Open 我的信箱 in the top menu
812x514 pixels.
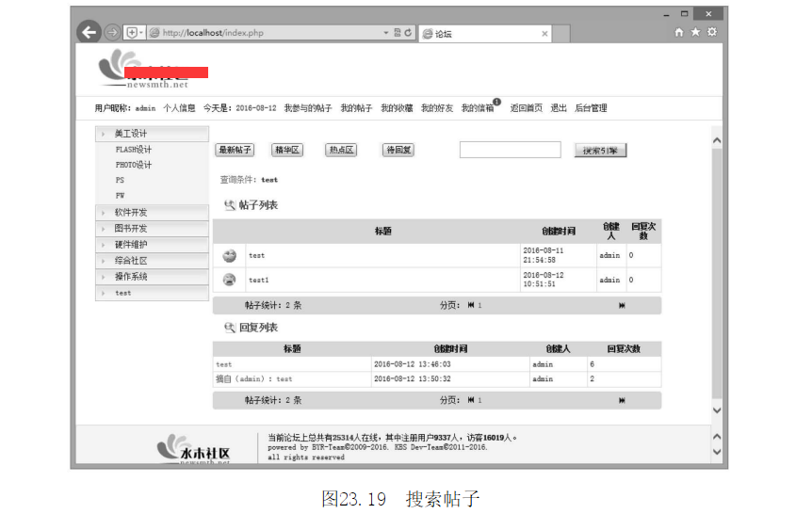(x=478, y=108)
